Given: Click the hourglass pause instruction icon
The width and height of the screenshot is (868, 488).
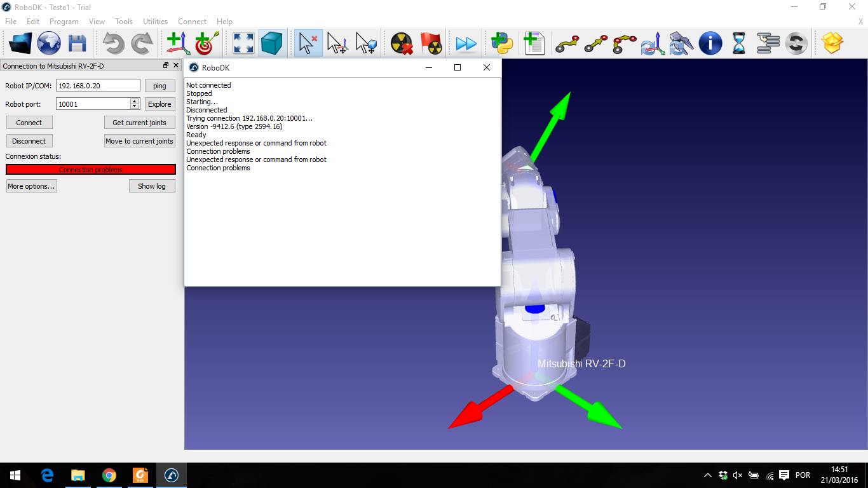Looking at the screenshot, I should (x=739, y=43).
